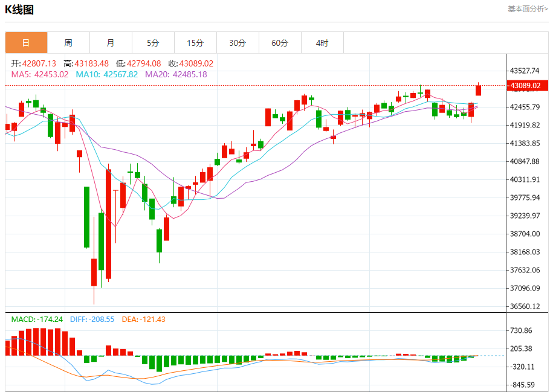Open the 5分 interval tab

tap(153, 43)
